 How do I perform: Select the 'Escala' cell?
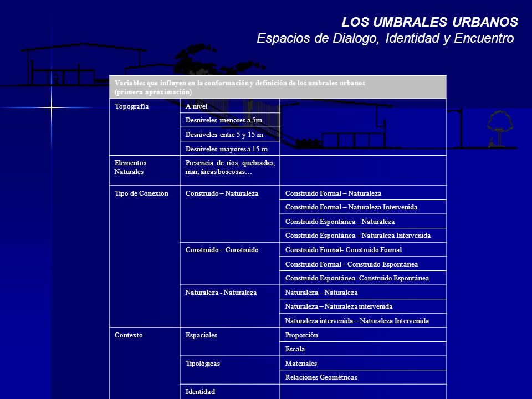(x=363, y=349)
